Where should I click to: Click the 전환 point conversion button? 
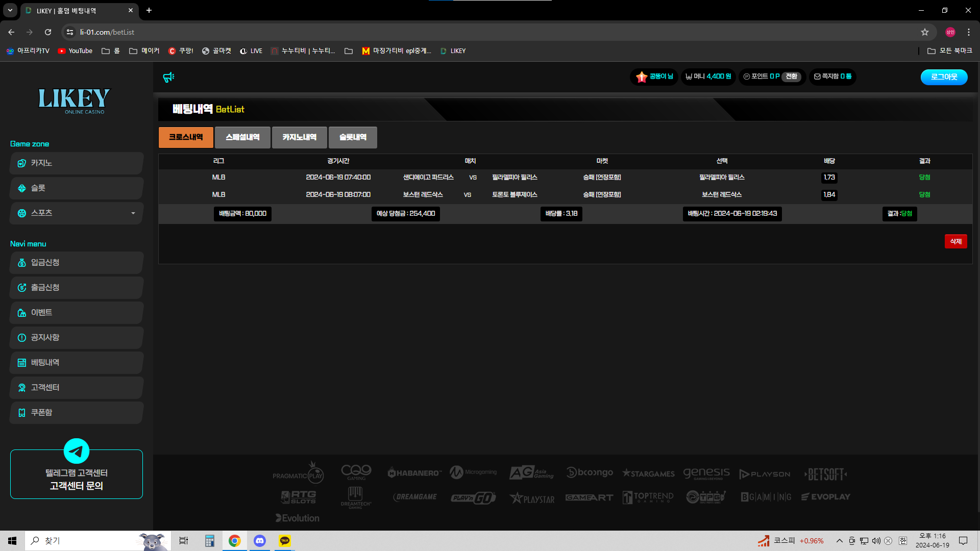tap(791, 77)
